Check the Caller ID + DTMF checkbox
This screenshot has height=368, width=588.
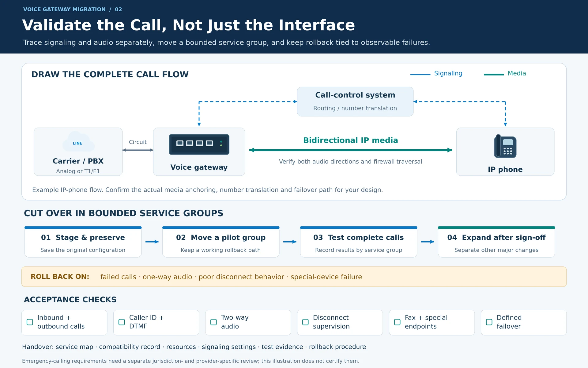coord(122,322)
